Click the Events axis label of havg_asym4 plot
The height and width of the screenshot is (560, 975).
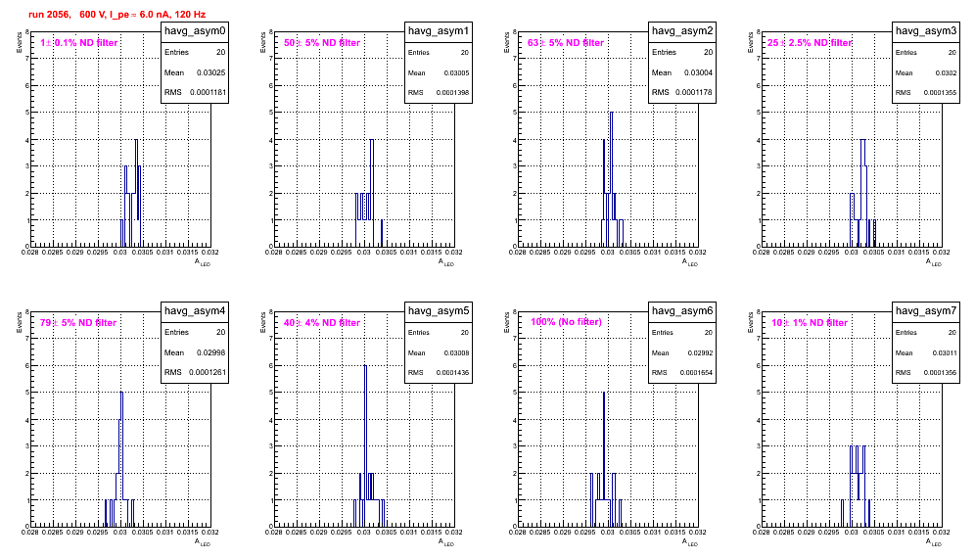pyautogui.click(x=20, y=322)
